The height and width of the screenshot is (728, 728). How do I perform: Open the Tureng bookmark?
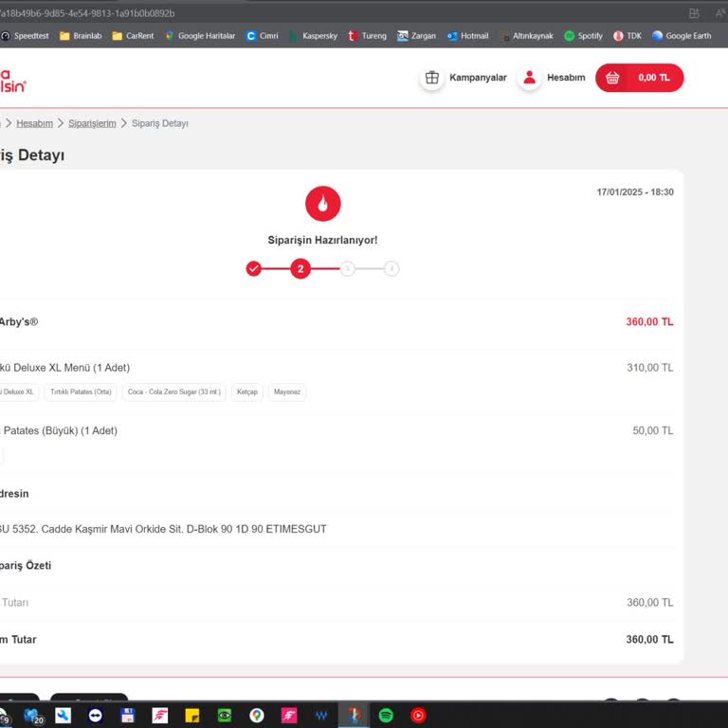coord(367,36)
